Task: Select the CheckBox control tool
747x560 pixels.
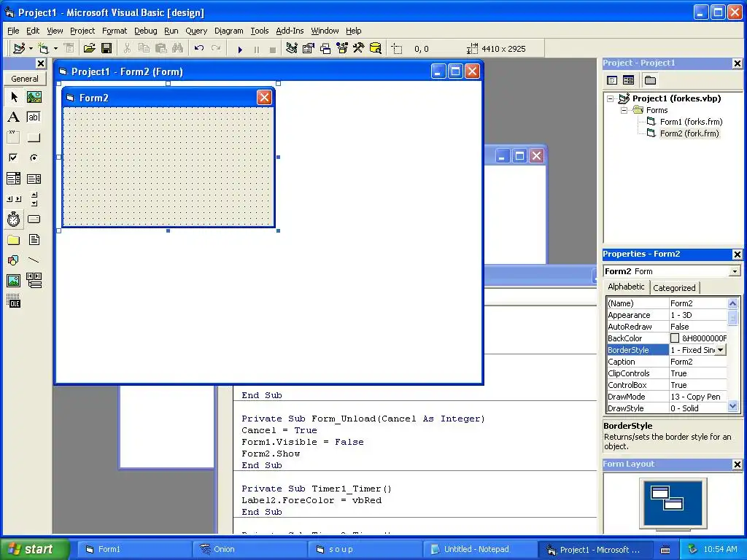Action: pos(14,157)
